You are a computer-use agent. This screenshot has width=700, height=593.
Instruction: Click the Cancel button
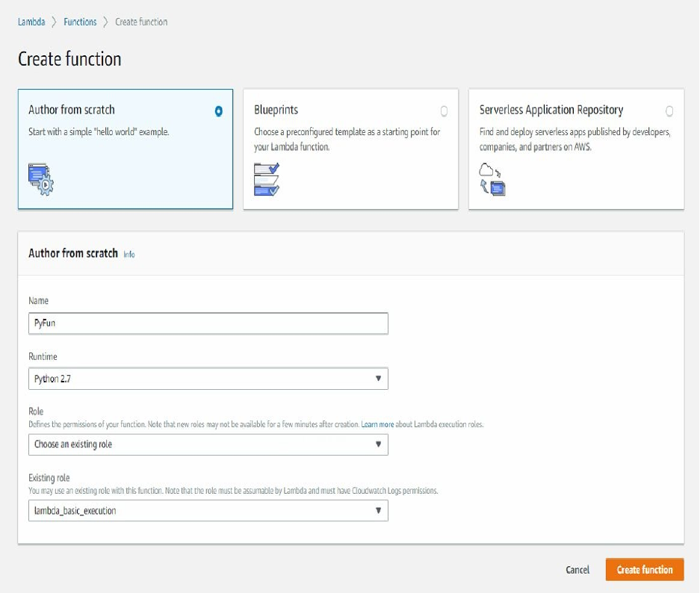point(577,570)
